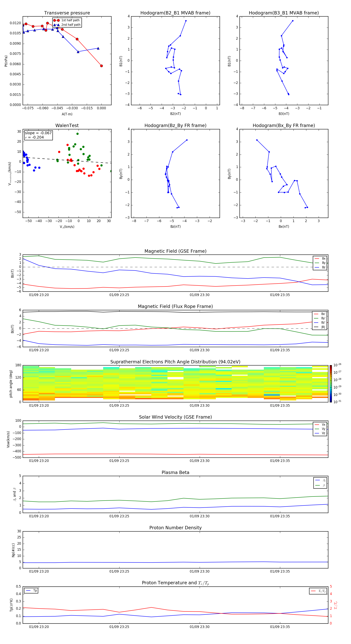Click the β entry in Plasma Beta legend
The height and width of the screenshot is (644, 351).
tap(320, 485)
